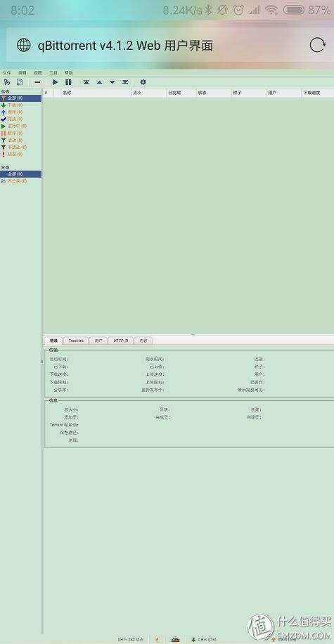The width and height of the screenshot is (334, 644).
Task: Switch to the 内容 content tab
Action: click(x=143, y=341)
